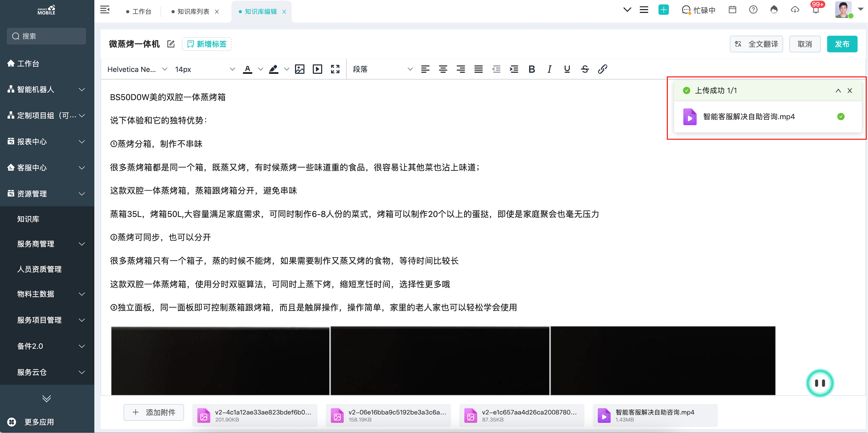Click the sidebar 搜索 search field
Viewport: 868px width, 433px height.
pyautogui.click(x=46, y=36)
